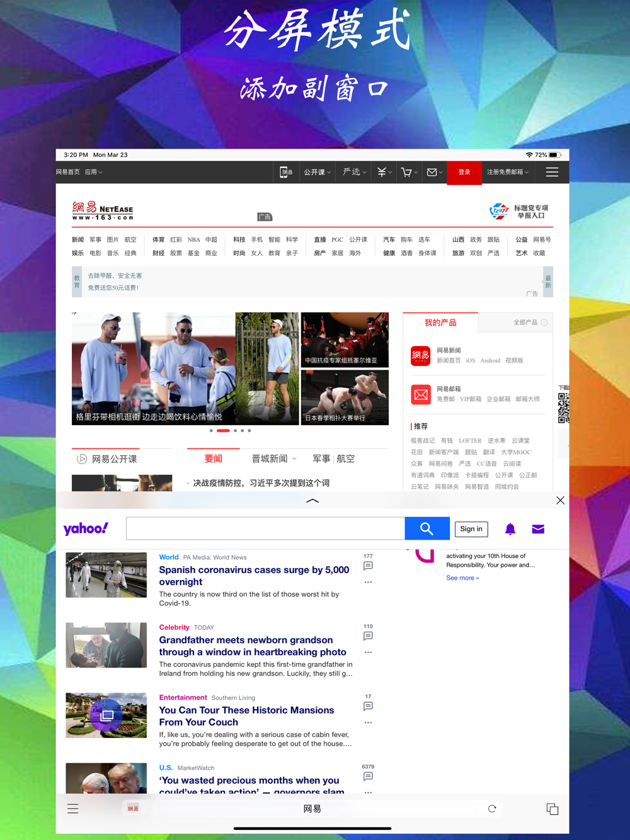Open the tabs overview icon

tap(553, 809)
